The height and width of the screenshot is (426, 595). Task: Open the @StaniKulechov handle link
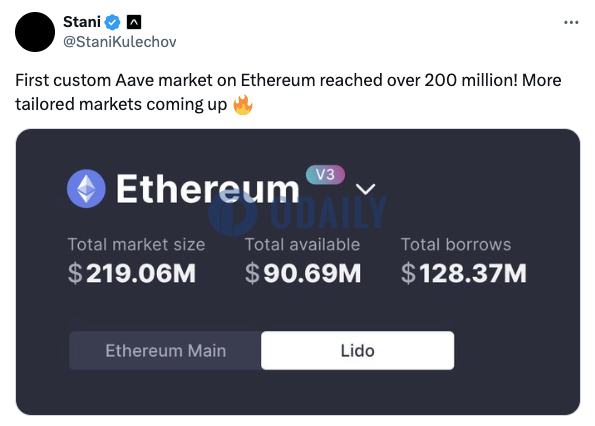(x=120, y=42)
